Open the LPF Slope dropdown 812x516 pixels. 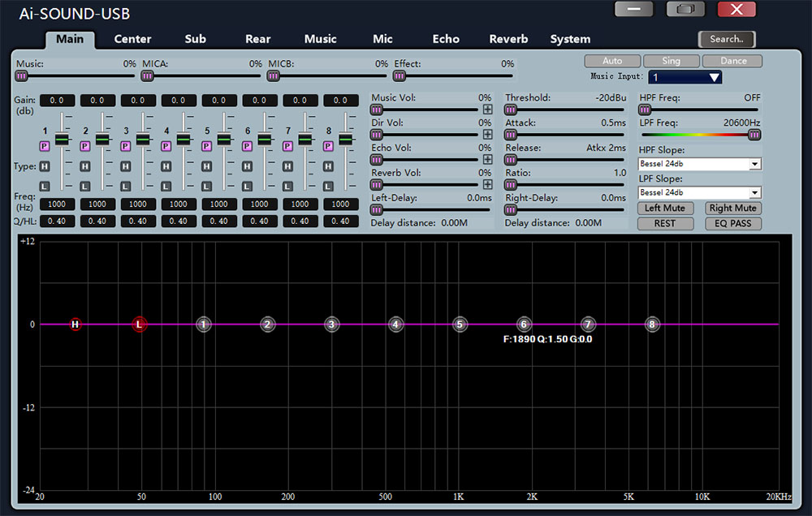click(700, 192)
